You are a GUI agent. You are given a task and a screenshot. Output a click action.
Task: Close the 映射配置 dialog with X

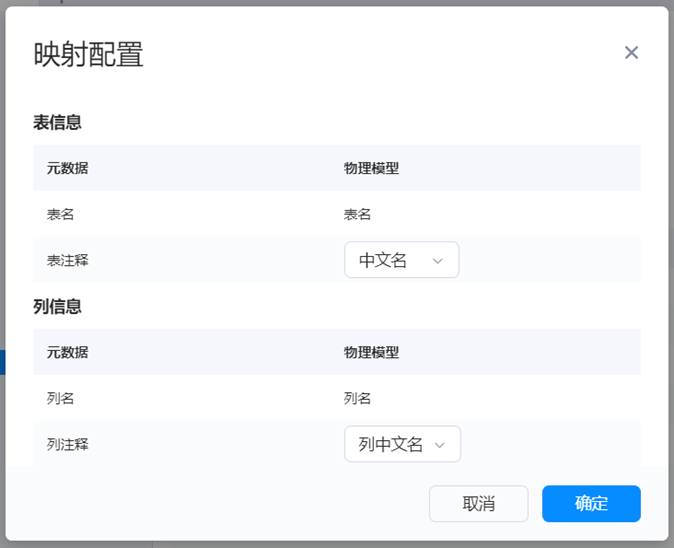point(631,53)
